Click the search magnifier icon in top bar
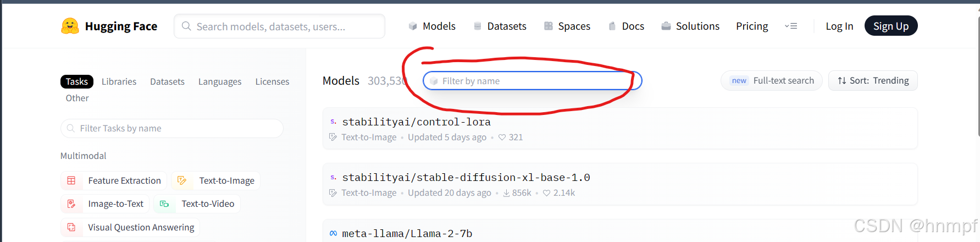 point(186,26)
